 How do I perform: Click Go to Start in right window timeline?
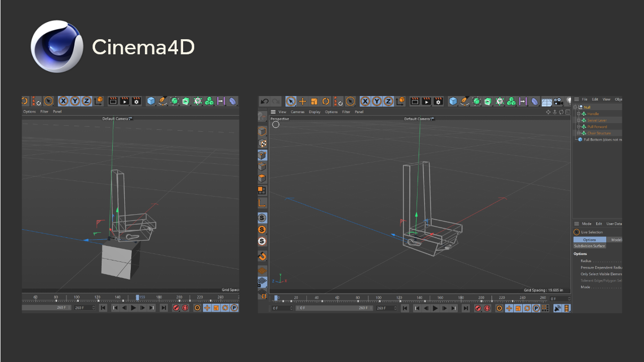405,308
